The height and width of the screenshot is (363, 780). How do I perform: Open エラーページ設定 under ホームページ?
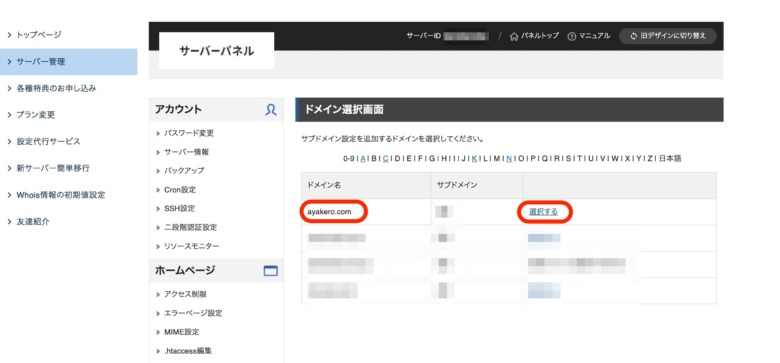click(193, 313)
